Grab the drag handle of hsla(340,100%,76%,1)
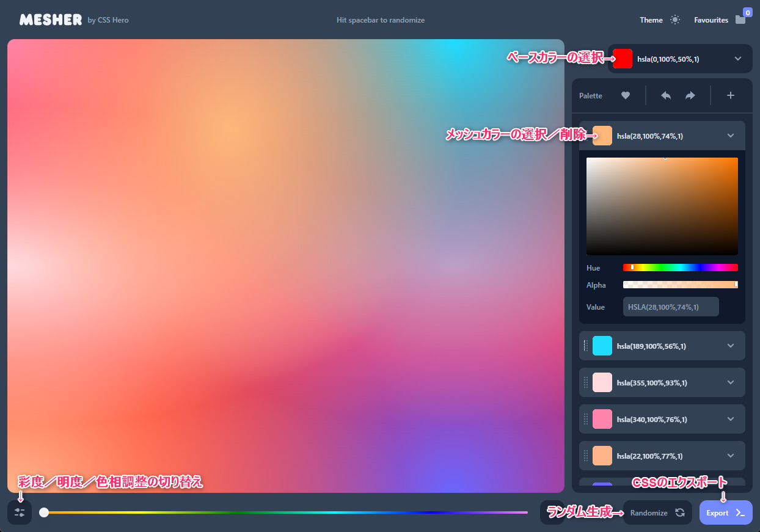The width and height of the screenshot is (760, 532). (585, 419)
